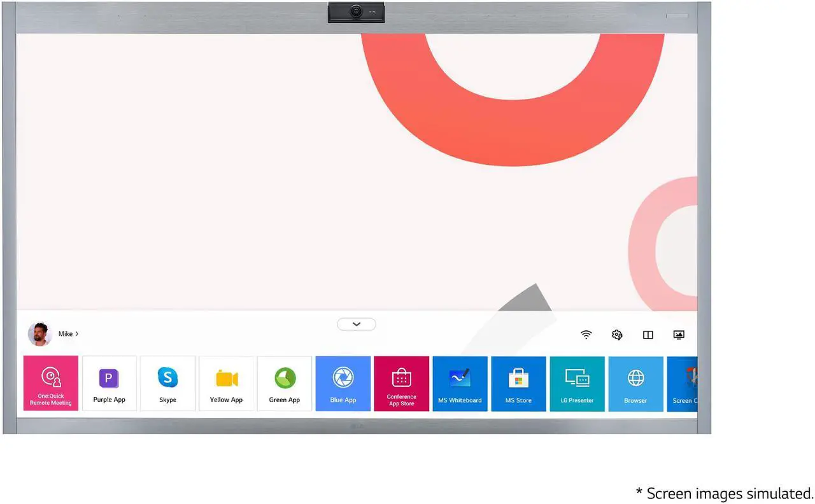This screenshot has width=815, height=504.
Task: Enable split screen mode
Action: point(648,334)
